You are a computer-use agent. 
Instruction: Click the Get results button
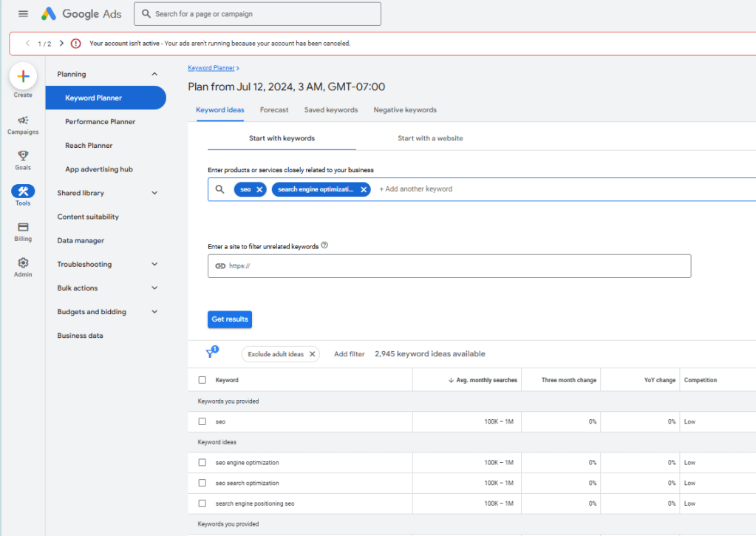[229, 319]
